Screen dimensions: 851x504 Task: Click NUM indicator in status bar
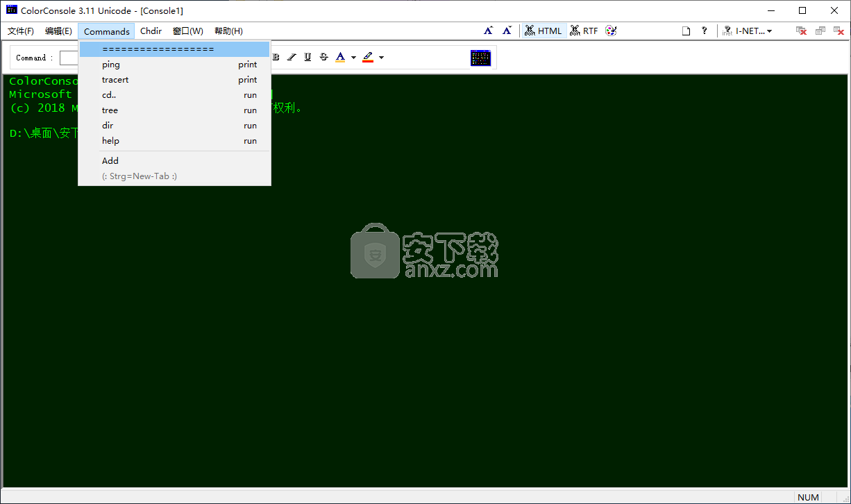[808, 497]
